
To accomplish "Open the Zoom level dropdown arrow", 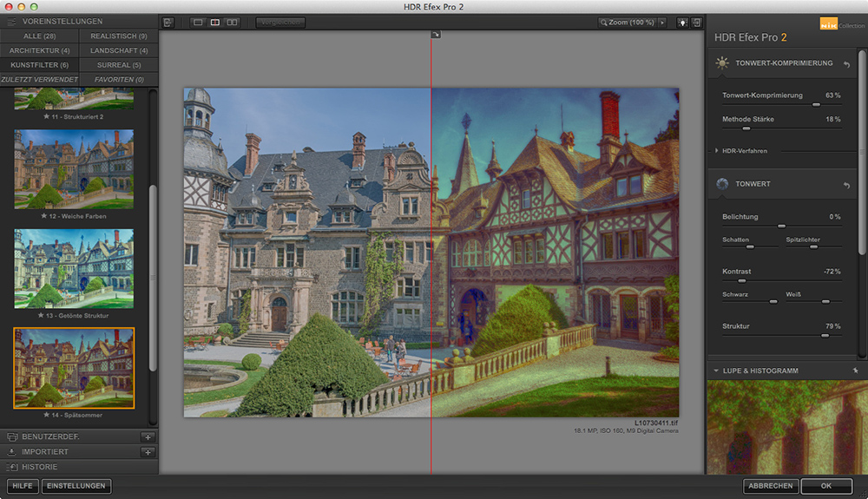I will (x=662, y=22).
